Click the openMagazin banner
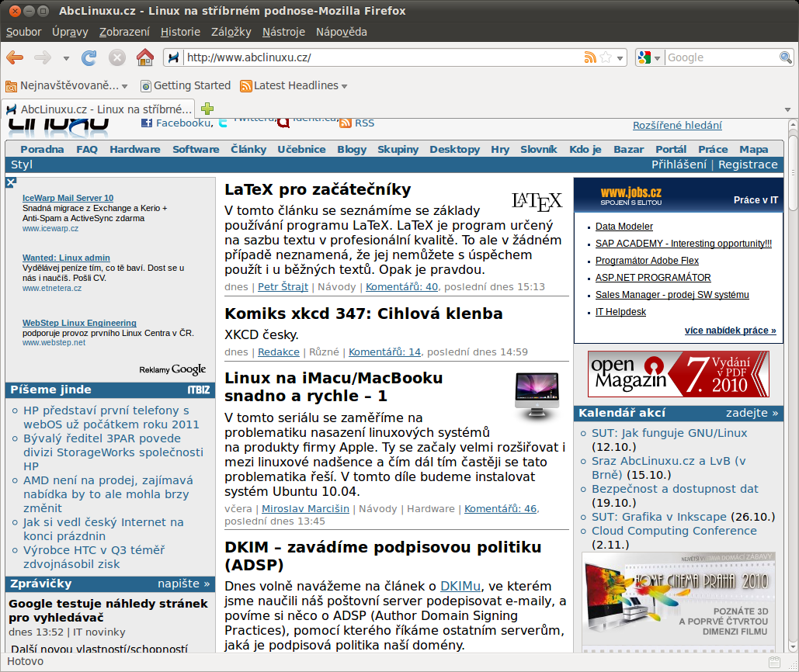 point(678,374)
